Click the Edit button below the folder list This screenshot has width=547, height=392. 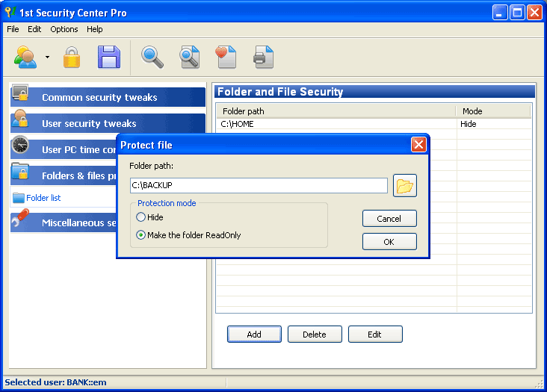pos(375,335)
